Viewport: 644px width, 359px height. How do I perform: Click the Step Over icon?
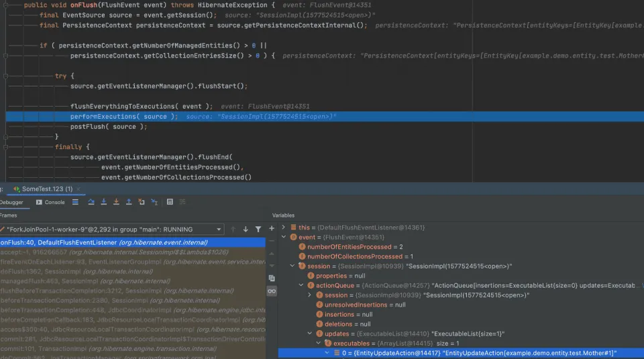pos(91,202)
